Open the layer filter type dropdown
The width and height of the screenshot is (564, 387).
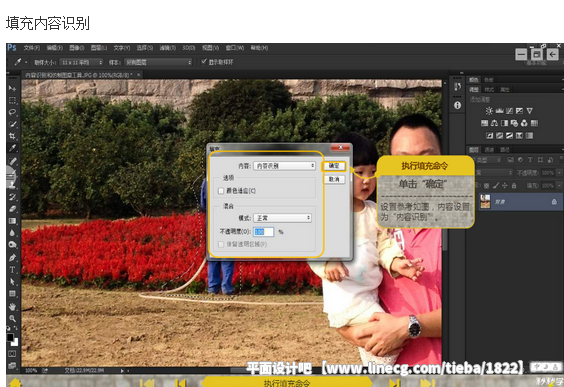[488, 160]
